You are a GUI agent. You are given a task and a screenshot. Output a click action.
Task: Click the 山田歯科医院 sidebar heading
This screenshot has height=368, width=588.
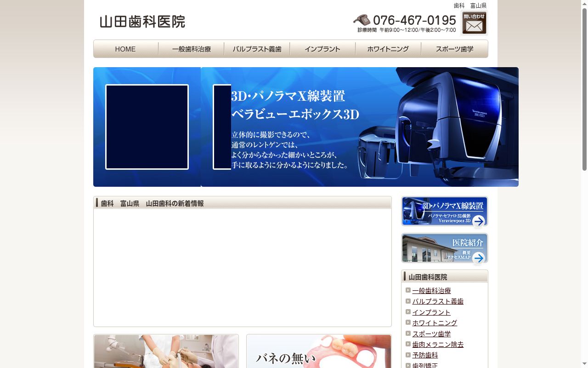pos(428,277)
